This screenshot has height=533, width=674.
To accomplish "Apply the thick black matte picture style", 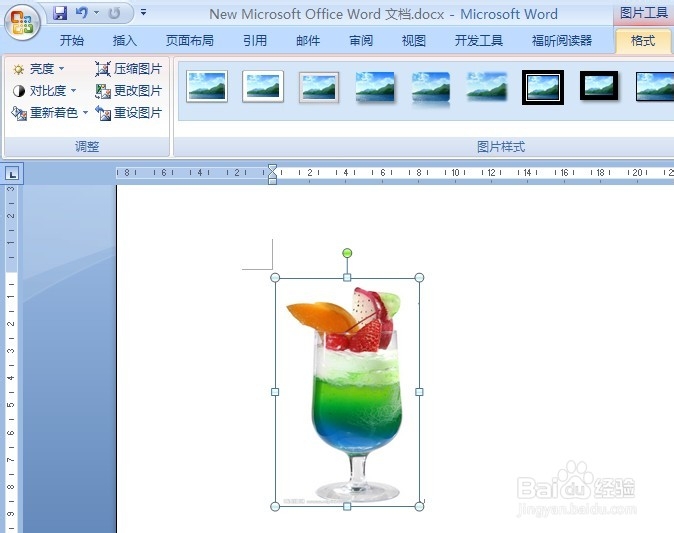I will [599, 86].
